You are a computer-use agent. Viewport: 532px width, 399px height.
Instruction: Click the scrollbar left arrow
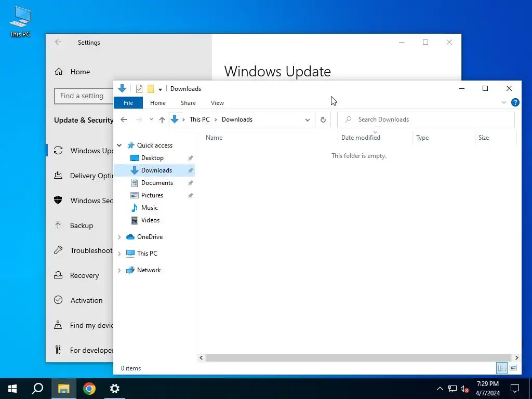(x=201, y=357)
